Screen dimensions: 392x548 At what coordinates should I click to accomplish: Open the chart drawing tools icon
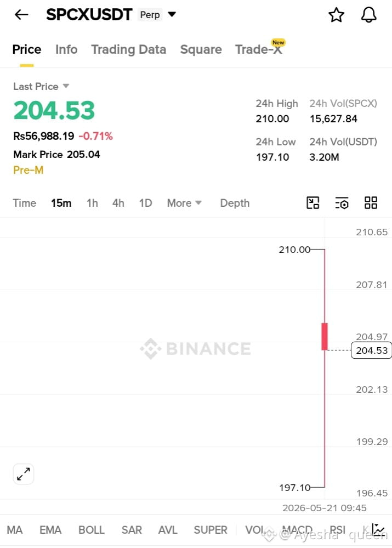[x=313, y=203]
